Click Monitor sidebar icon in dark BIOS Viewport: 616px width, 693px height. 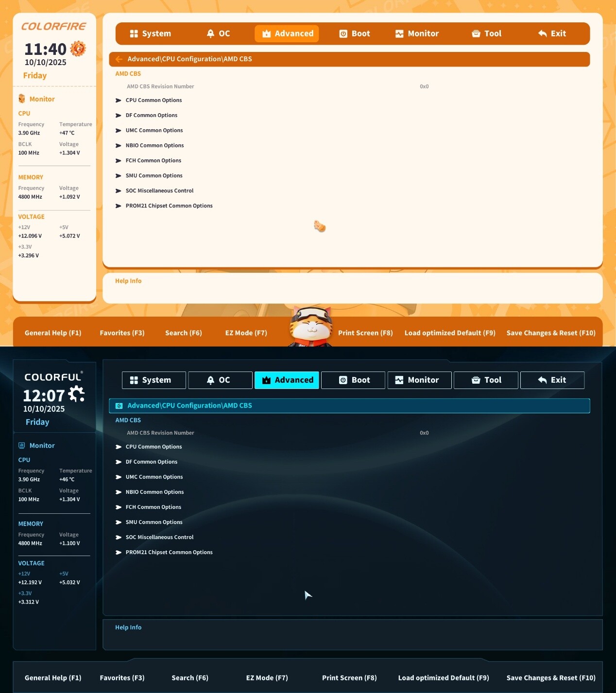pyautogui.click(x=22, y=445)
